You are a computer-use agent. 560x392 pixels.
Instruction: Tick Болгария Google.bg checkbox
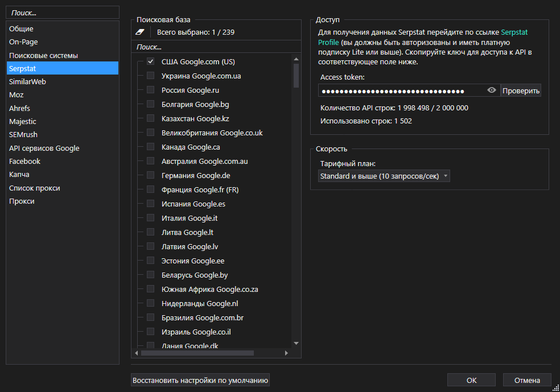pos(150,104)
